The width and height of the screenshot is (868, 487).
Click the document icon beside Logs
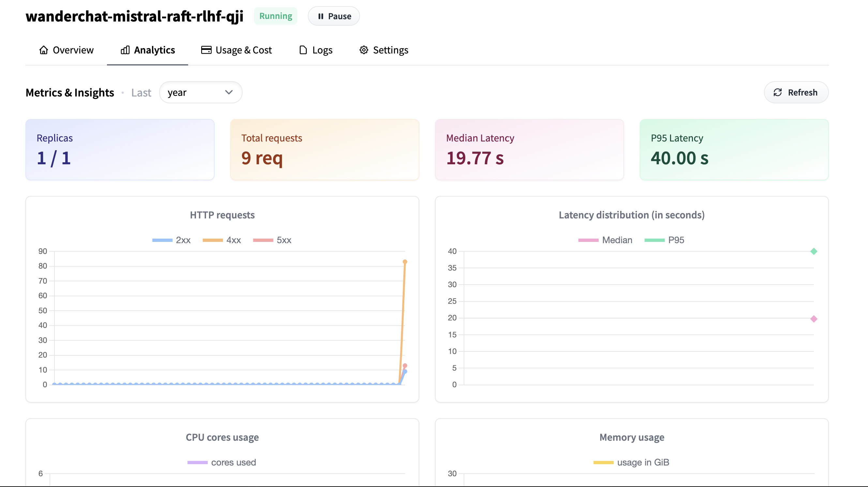[x=303, y=50]
